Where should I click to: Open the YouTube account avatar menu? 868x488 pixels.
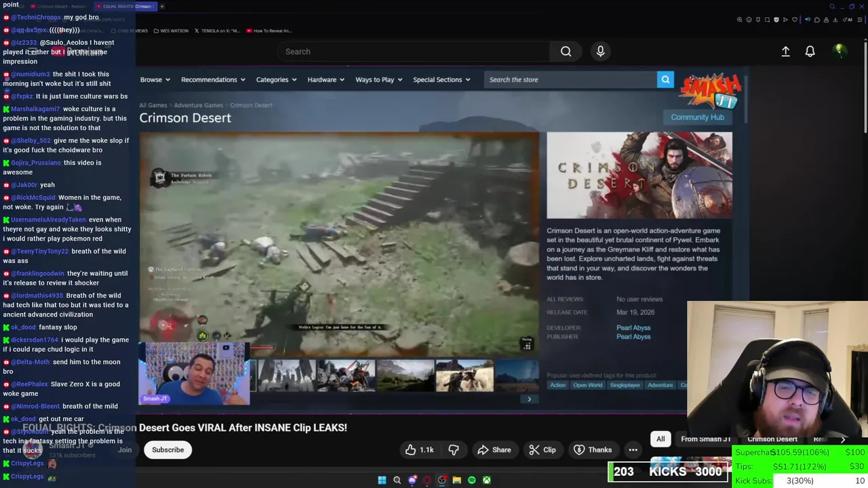pos(839,51)
